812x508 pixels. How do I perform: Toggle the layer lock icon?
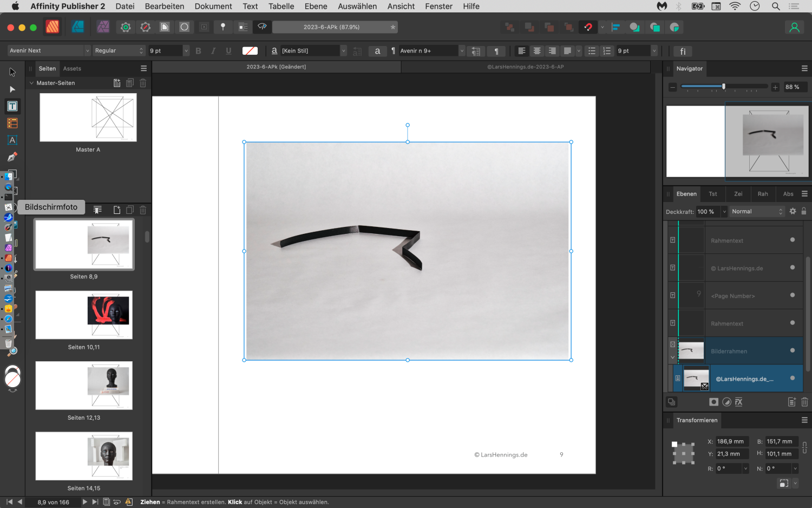click(x=804, y=211)
